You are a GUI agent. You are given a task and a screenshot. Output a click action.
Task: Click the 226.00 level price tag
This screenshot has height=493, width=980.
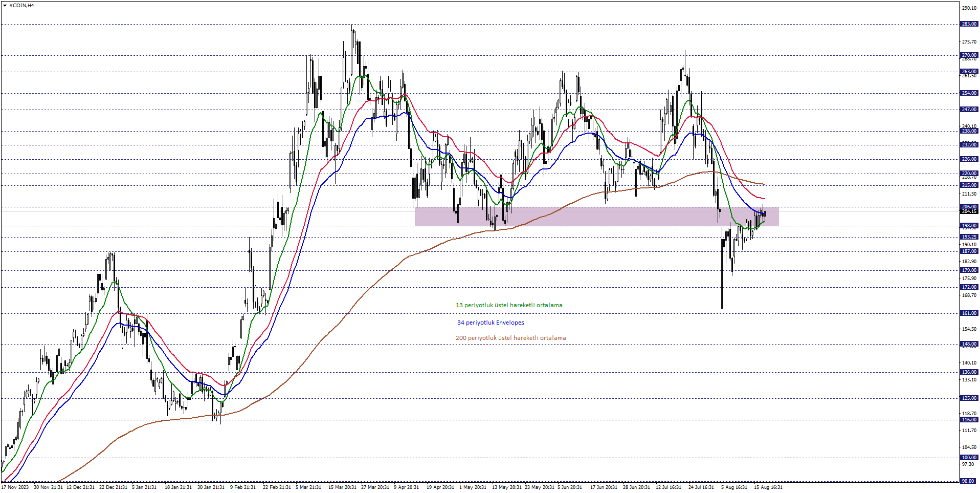969,159
